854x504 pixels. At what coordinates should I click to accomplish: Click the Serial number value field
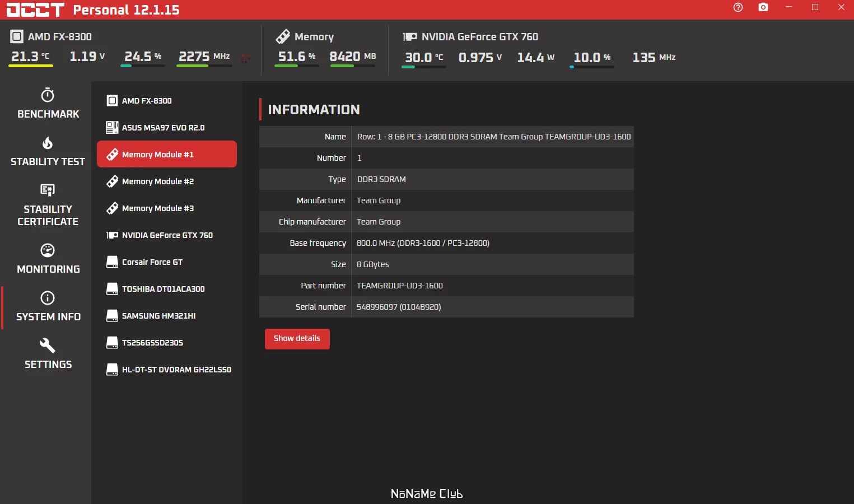coord(492,307)
